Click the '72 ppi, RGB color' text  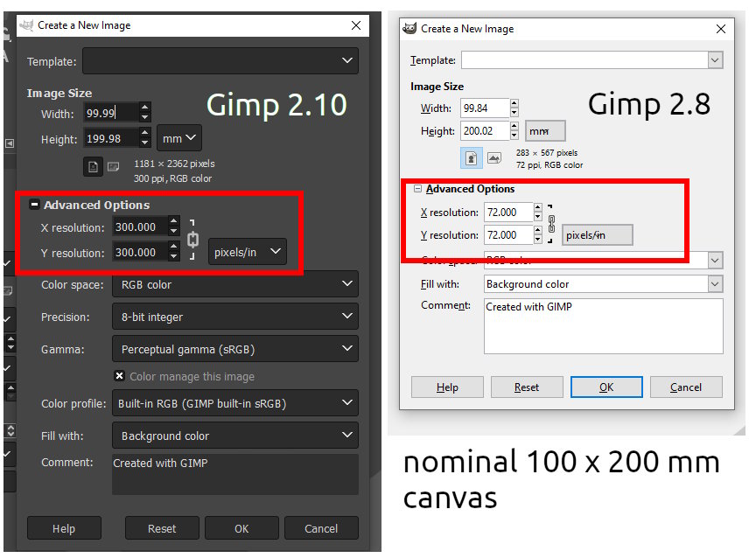coord(549,164)
